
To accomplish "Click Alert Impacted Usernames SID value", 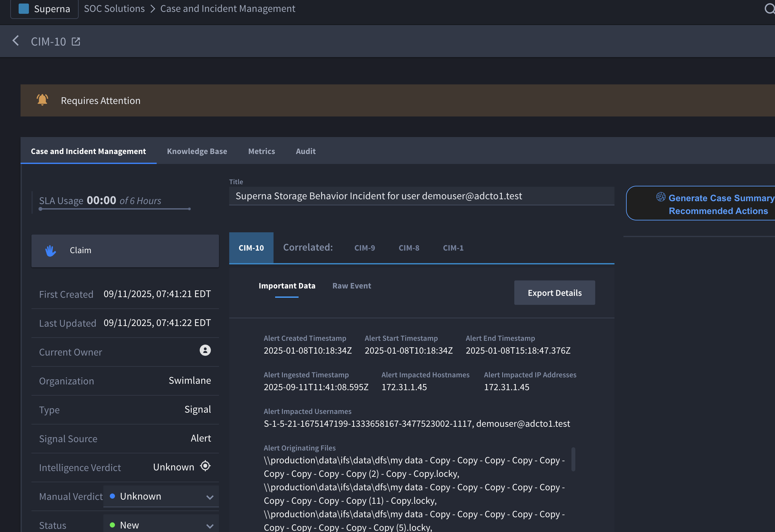I will [368, 424].
